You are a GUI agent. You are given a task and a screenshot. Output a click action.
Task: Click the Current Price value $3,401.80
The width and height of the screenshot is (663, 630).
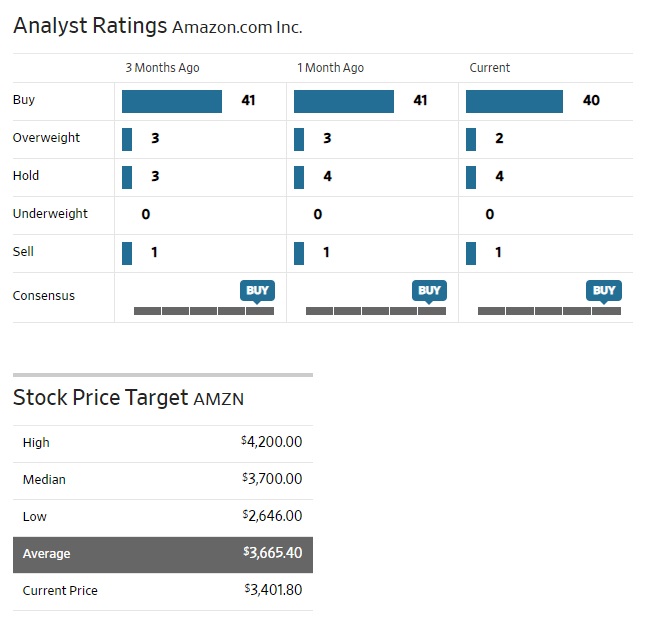[x=272, y=590]
